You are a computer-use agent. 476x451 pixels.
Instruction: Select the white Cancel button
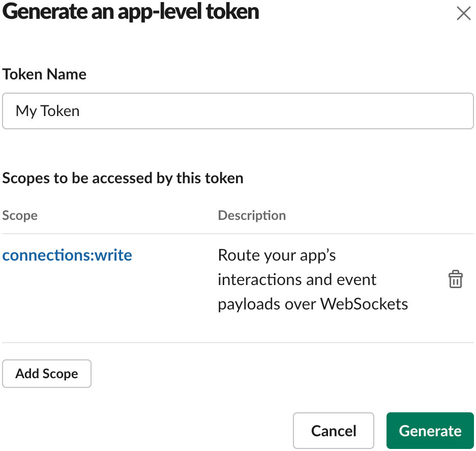tap(334, 431)
